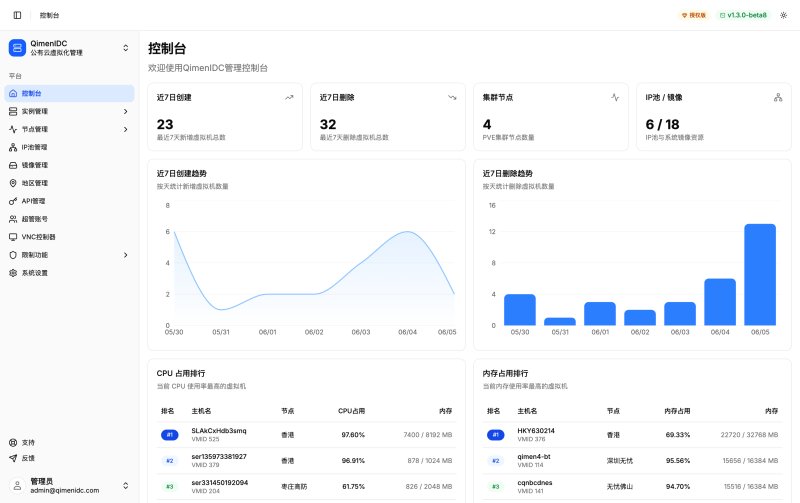Click the #1 rank badge for HKY630214
Screen dimensions: 800x503
pos(495,435)
